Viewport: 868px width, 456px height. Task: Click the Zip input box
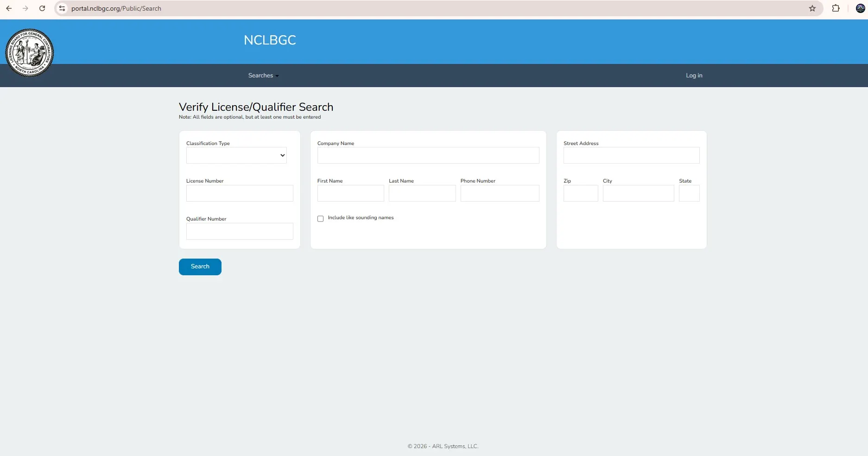click(581, 193)
